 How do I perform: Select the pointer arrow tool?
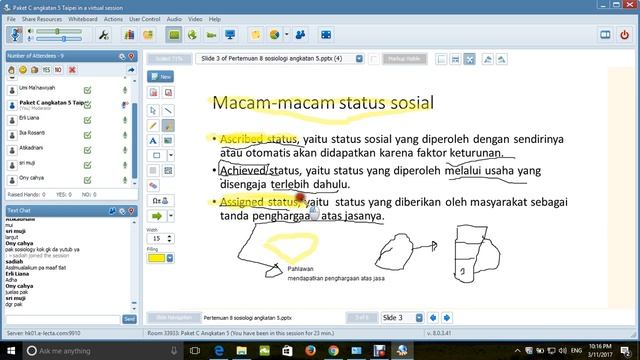(153, 111)
